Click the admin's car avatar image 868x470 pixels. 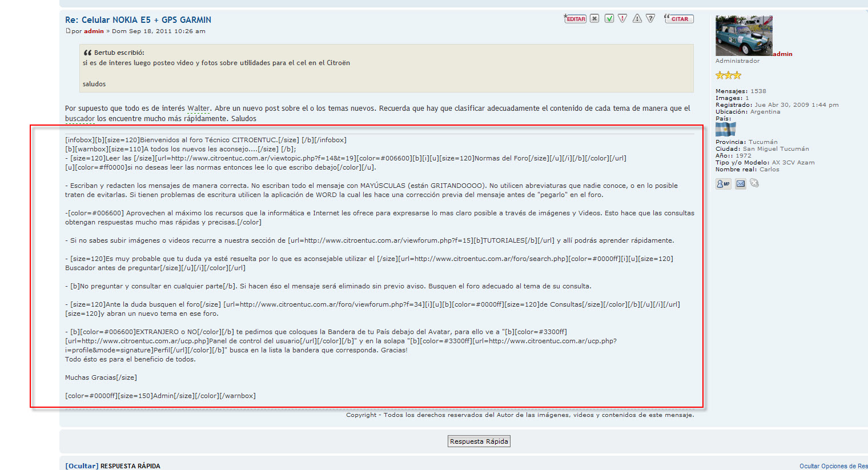click(x=744, y=35)
